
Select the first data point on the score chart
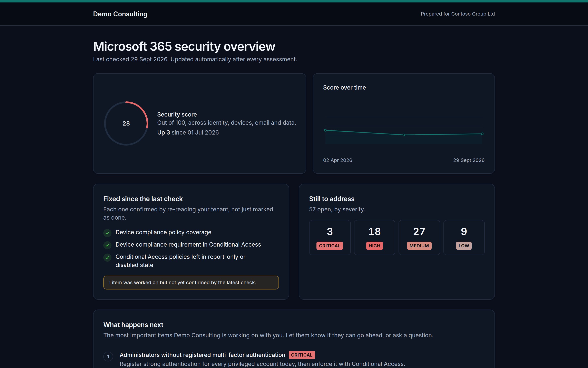pos(325,130)
